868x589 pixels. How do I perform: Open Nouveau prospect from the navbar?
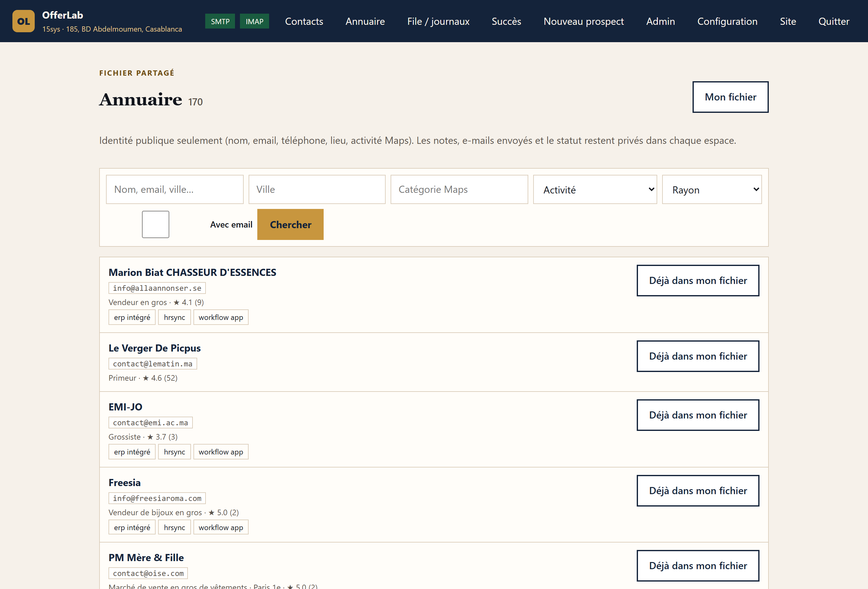pyautogui.click(x=583, y=21)
